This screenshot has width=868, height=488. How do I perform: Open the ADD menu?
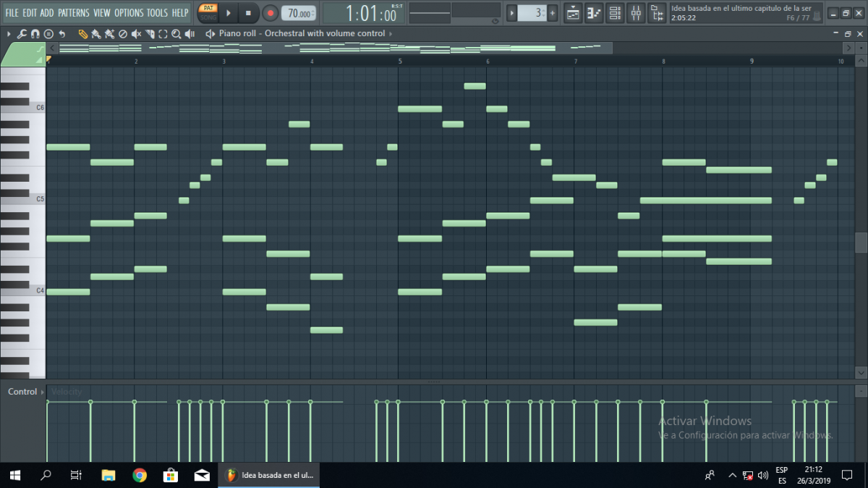click(x=47, y=13)
